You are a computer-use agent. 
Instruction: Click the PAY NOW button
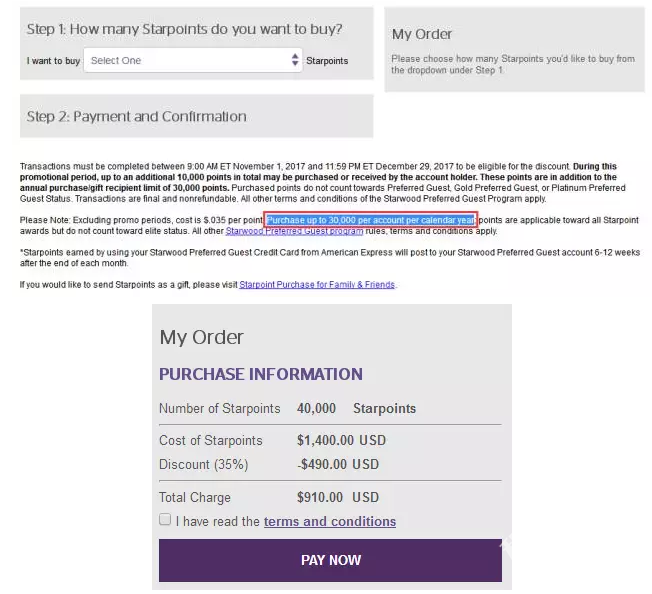(x=330, y=560)
